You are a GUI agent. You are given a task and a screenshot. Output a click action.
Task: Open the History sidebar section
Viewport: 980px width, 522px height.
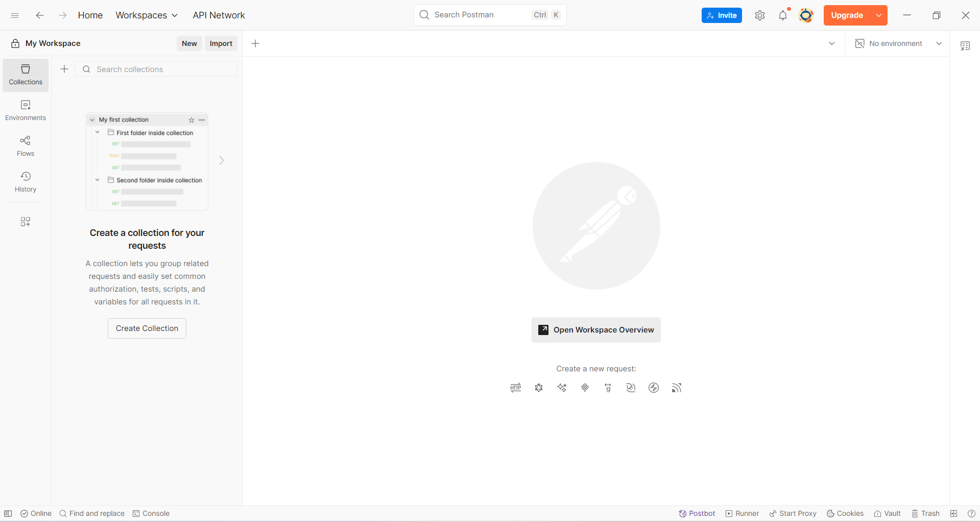pyautogui.click(x=26, y=182)
